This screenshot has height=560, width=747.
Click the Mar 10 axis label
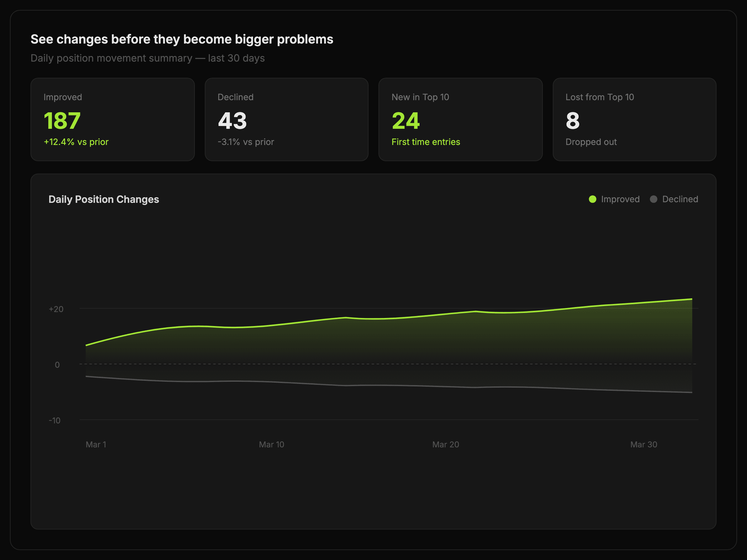coord(271,445)
